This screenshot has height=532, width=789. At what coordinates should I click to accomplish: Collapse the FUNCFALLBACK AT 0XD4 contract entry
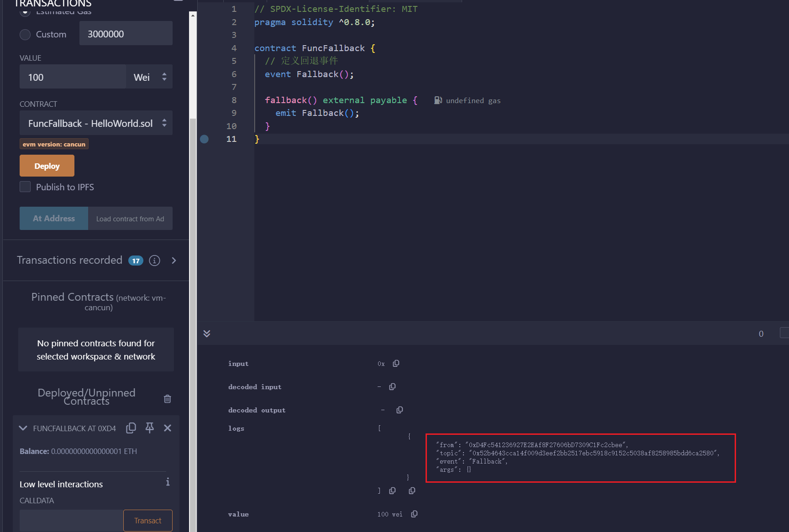tap(23, 428)
